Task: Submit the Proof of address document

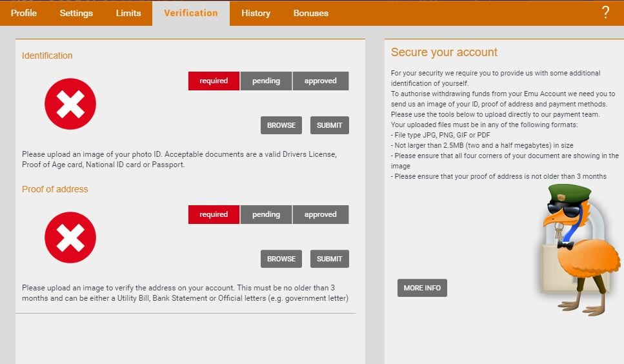Action: tap(329, 259)
